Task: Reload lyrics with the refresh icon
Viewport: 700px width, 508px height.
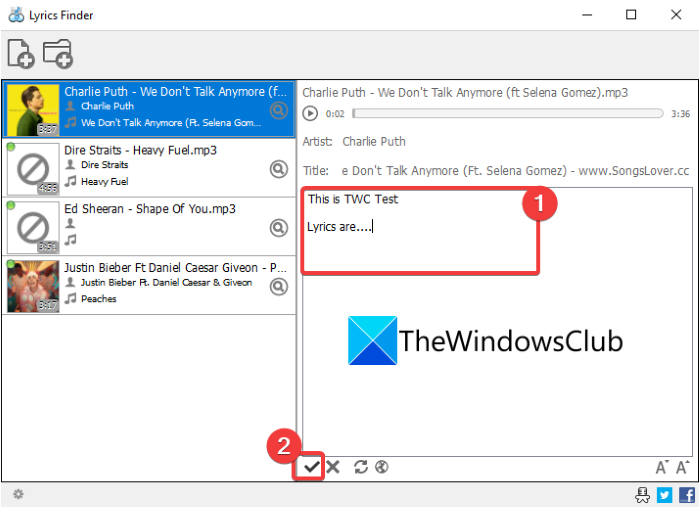Action: click(361, 467)
